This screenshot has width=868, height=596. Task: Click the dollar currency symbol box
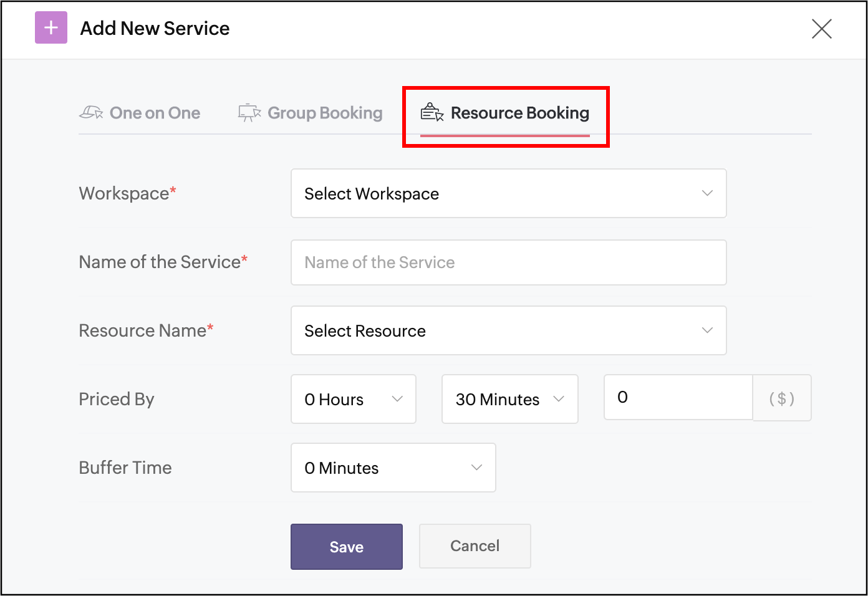[782, 398]
